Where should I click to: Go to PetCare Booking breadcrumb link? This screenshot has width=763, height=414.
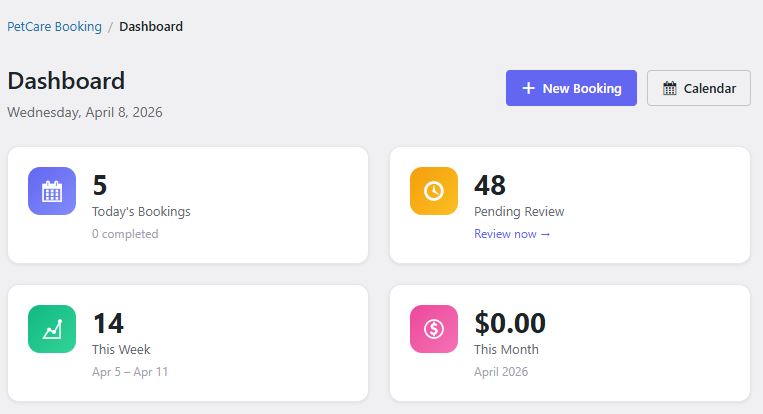pos(54,27)
